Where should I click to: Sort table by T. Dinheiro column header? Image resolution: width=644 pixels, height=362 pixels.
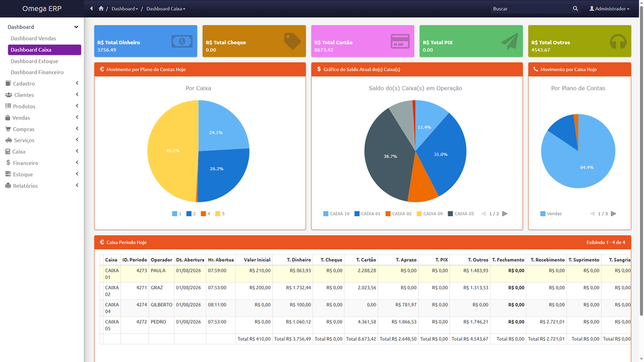pos(299,259)
